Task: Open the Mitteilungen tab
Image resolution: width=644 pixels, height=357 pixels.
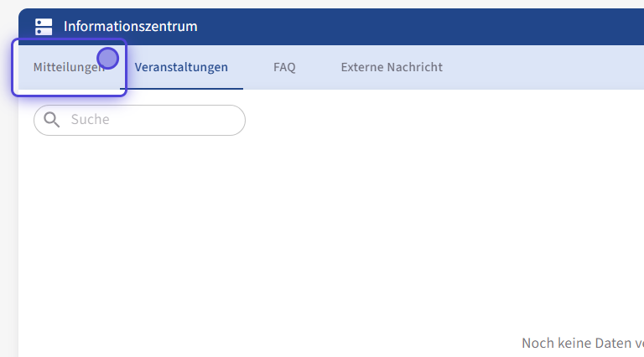Action: click(x=67, y=68)
